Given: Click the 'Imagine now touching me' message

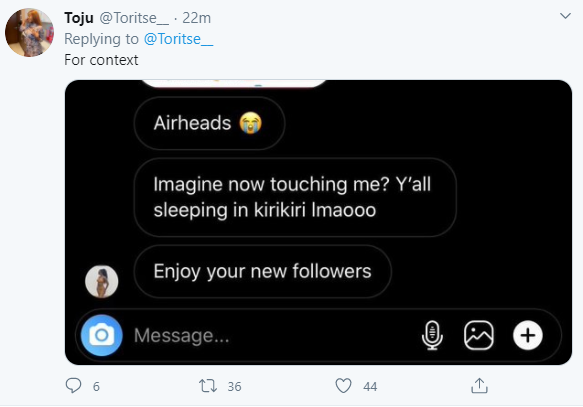Looking at the screenshot, I should click(x=295, y=197).
